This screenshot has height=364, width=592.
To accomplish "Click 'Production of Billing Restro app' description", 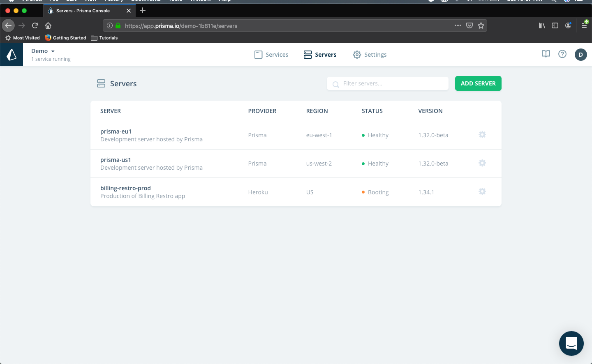I will pyautogui.click(x=143, y=196).
